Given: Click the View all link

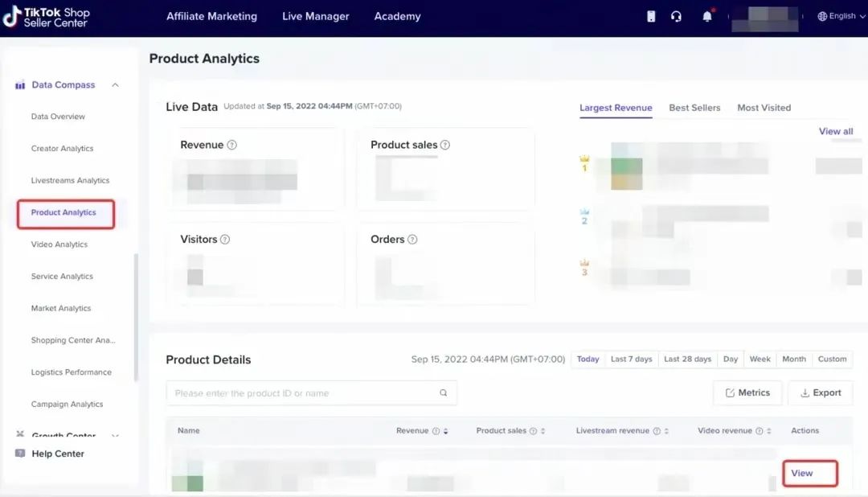Looking at the screenshot, I should 835,131.
